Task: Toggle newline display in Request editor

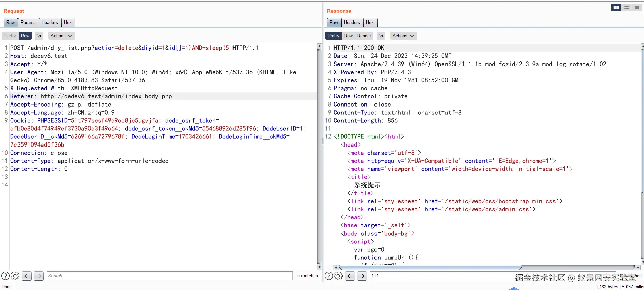Action: pos(39,36)
